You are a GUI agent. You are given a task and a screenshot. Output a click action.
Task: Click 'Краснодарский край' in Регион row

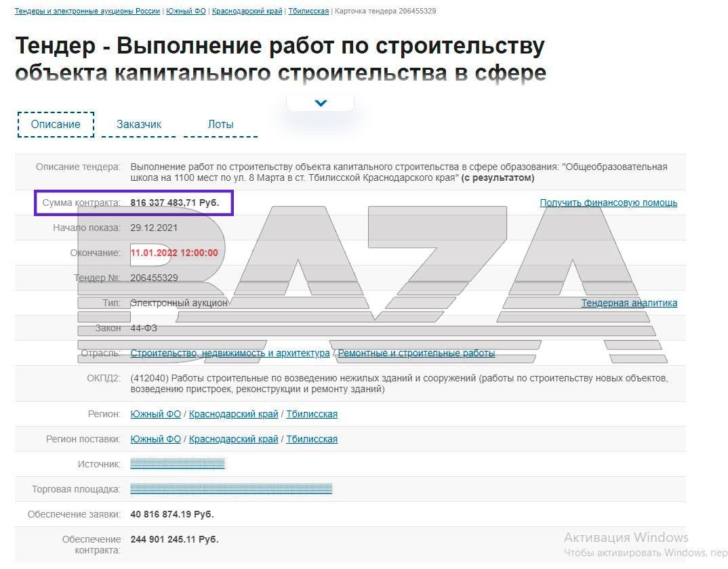(x=233, y=414)
